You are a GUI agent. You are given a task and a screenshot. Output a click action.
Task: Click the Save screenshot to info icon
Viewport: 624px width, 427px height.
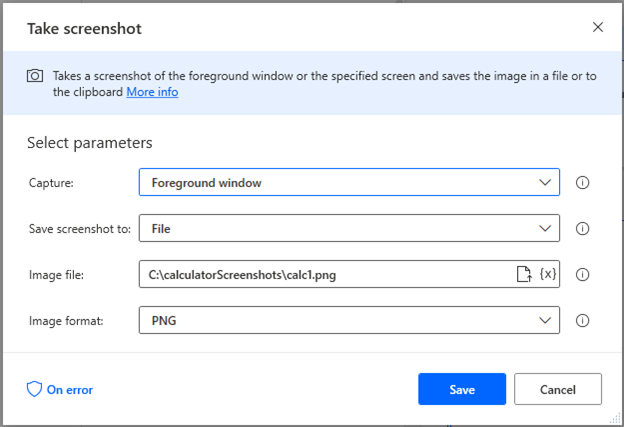coord(582,228)
